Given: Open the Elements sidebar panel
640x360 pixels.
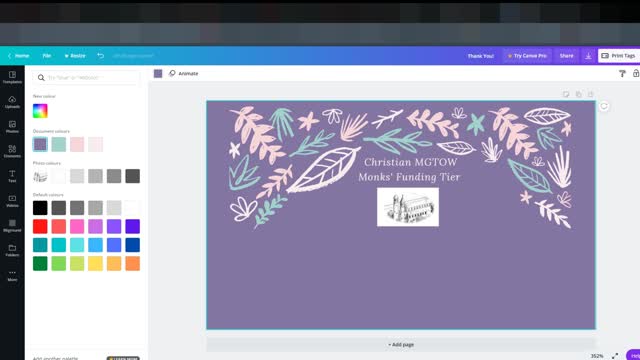Looking at the screenshot, I should pos(12,151).
